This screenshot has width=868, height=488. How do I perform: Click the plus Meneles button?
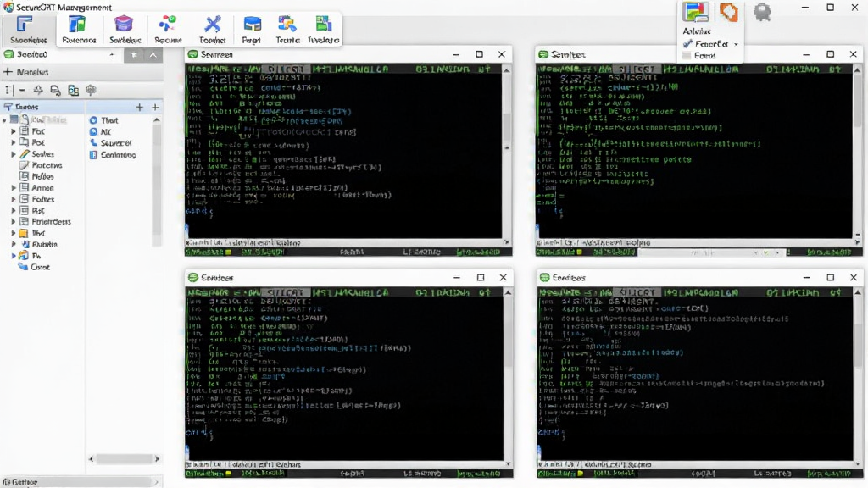pyautogui.click(x=26, y=72)
